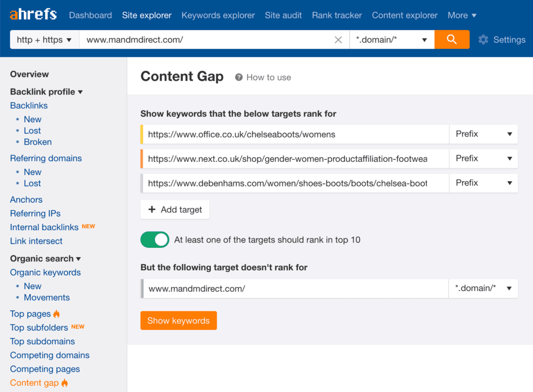Open Backlinks report
533x392 pixels.
pos(29,105)
